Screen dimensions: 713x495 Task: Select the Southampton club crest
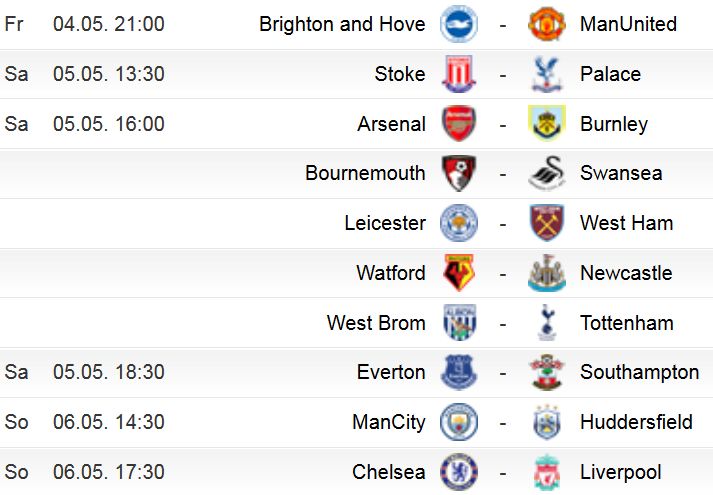547,372
